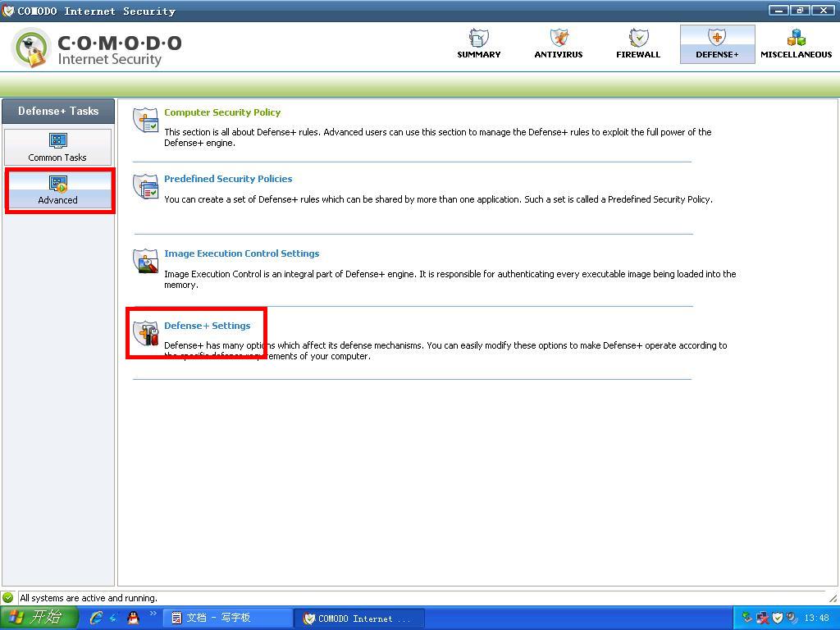Click the Advanced tasks monitor icon
Viewport: 840px width, 630px height.
click(x=58, y=184)
